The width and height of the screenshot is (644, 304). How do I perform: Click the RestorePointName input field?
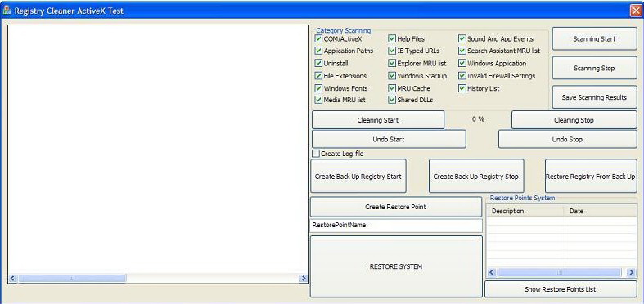396,226
